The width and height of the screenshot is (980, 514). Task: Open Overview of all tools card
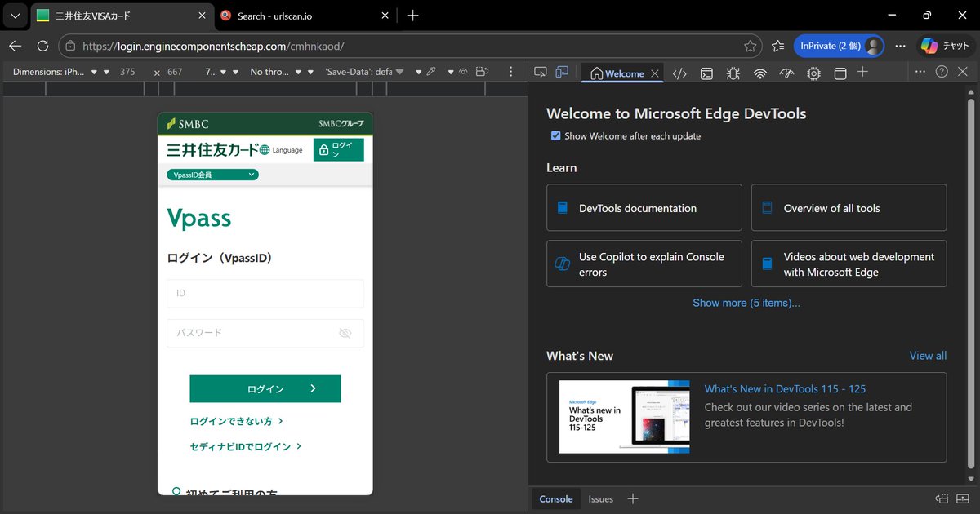(849, 207)
